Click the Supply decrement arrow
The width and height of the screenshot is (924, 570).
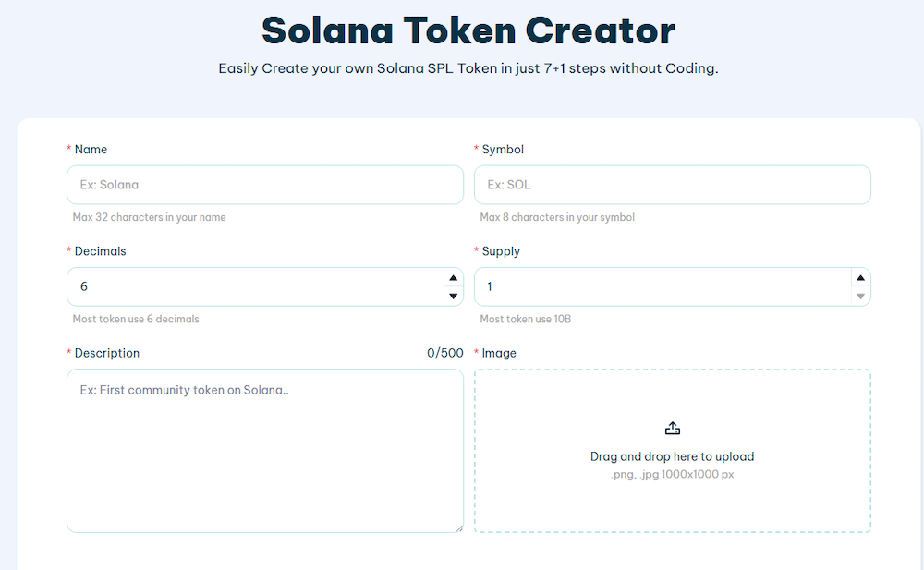point(859,295)
